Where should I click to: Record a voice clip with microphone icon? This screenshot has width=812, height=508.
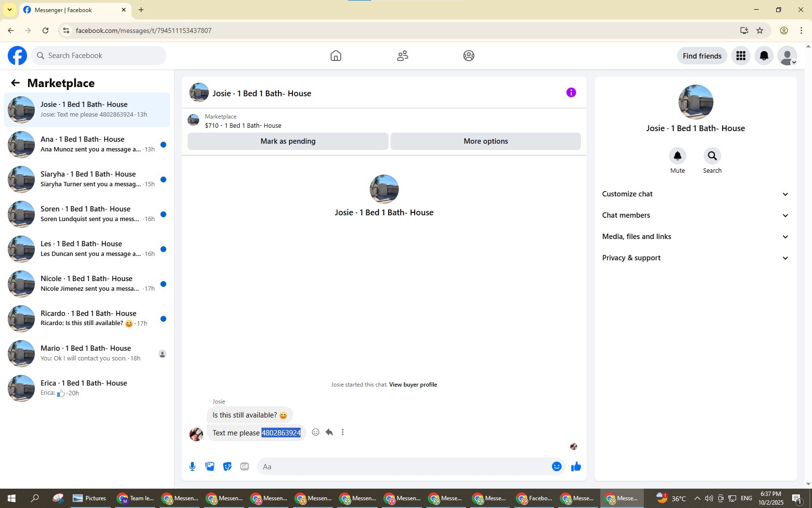pyautogui.click(x=192, y=466)
